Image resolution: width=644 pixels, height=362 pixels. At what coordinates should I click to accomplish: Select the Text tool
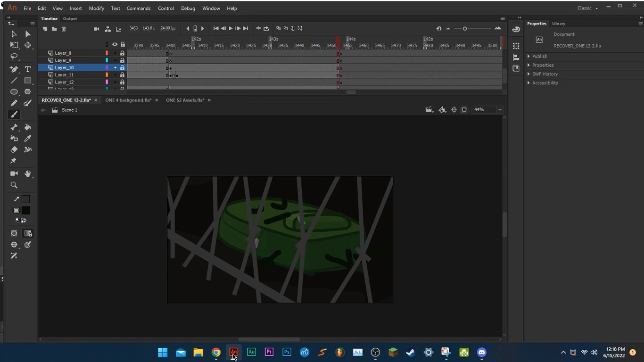pos(27,69)
